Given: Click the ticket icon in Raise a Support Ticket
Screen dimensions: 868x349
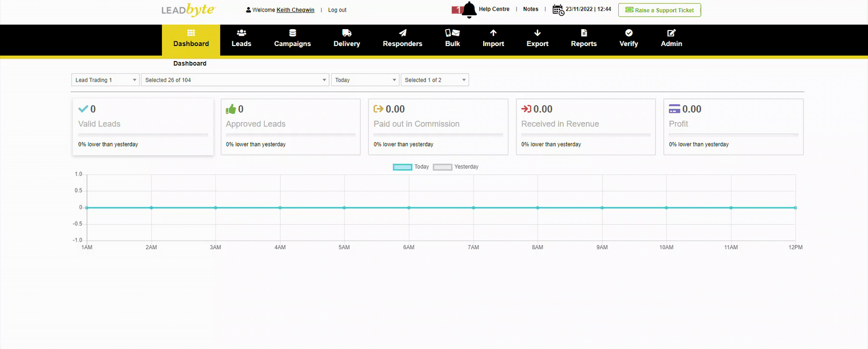Looking at the screenshot, I should [629, 10].
